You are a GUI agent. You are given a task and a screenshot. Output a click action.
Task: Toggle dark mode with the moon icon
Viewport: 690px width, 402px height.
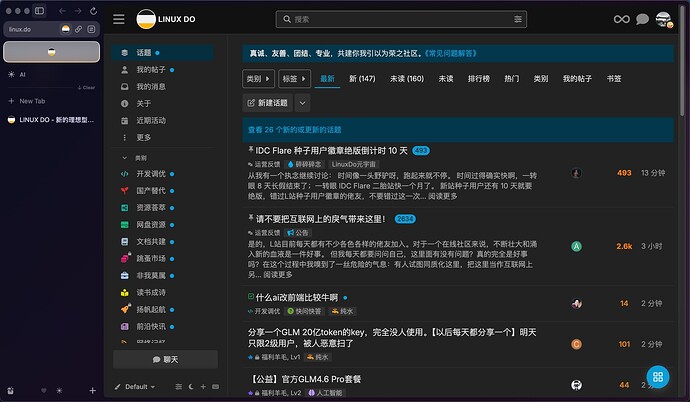pos(191,387)
